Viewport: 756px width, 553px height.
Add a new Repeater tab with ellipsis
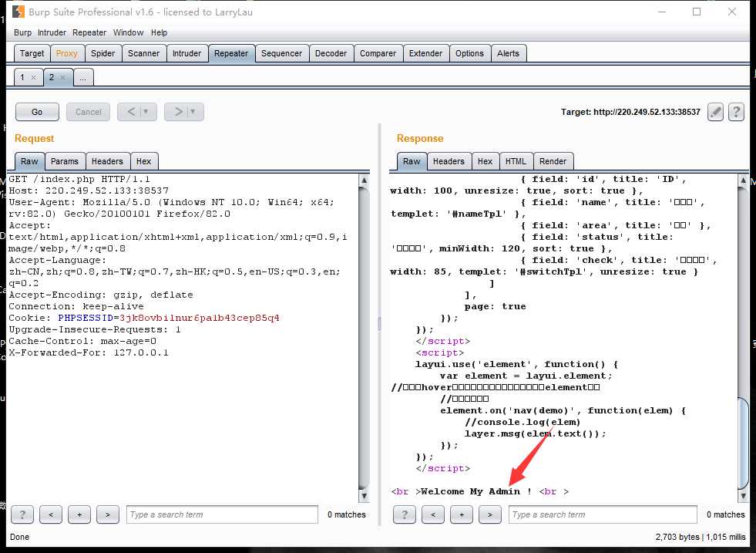tap(83, 77)
